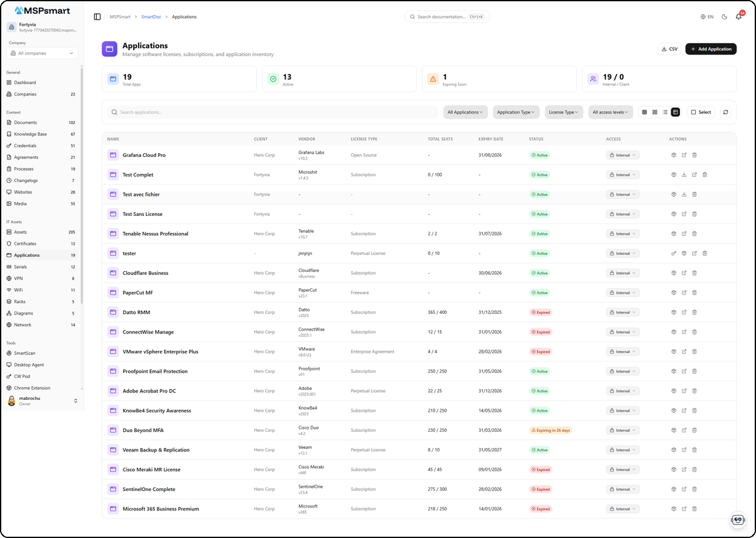Screen dimensions: 756x538
Task: Open the License Type dropdown
Action: point(563,111)
